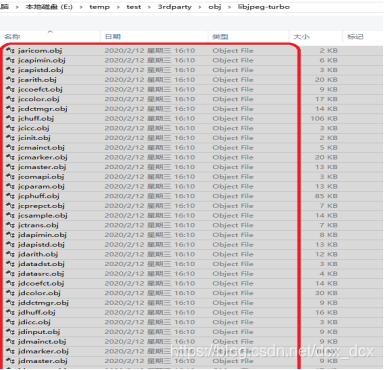Expand the chevron after test breadcrumb
Viewport: 384px width, 370px height.
pyautogui.click(x=149, y=7)
